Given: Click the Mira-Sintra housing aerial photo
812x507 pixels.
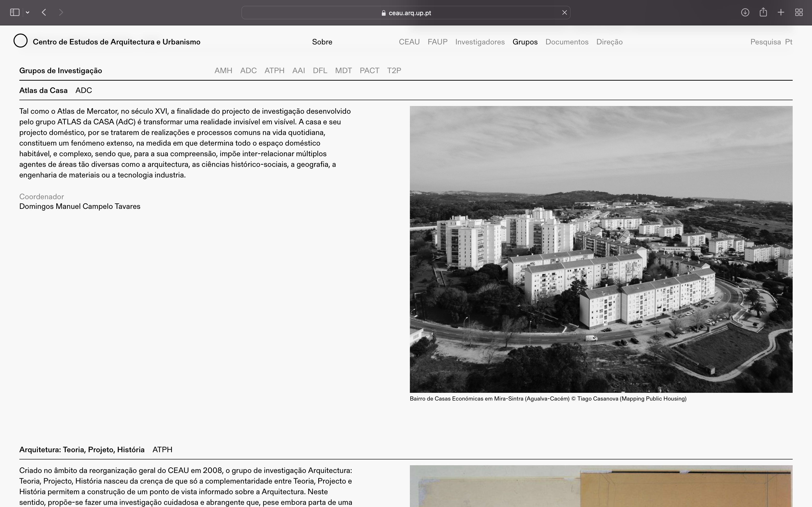Looking at the screenshot, I should pyautogui.click(x=601, y=249).
